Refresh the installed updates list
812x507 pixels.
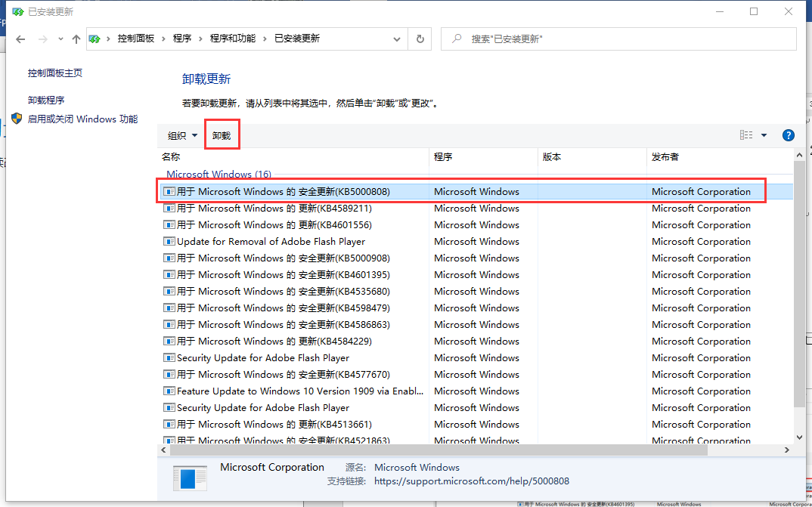[420, 39]
